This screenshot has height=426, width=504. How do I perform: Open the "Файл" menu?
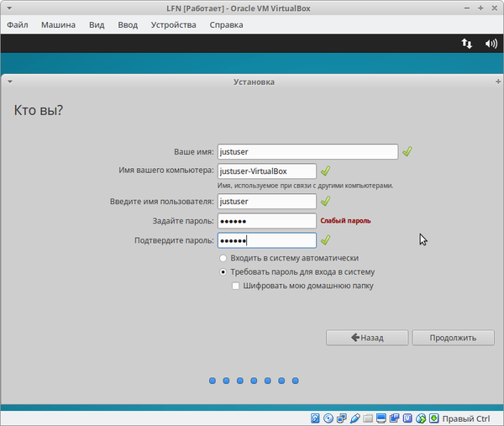coord(17,24)
